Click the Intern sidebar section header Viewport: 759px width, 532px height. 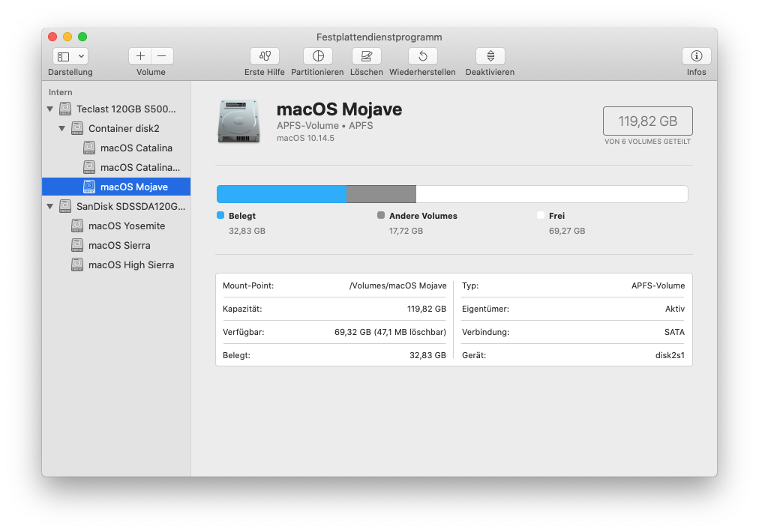[61, 92]
